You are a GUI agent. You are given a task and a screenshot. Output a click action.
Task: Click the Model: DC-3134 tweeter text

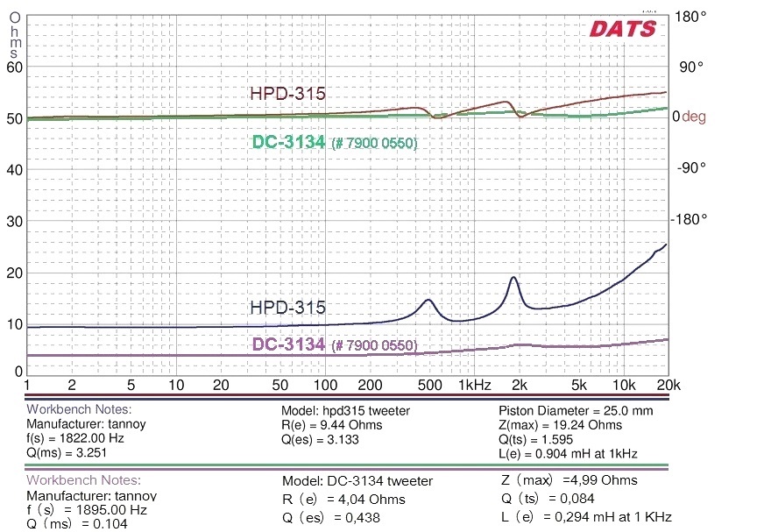357,481
